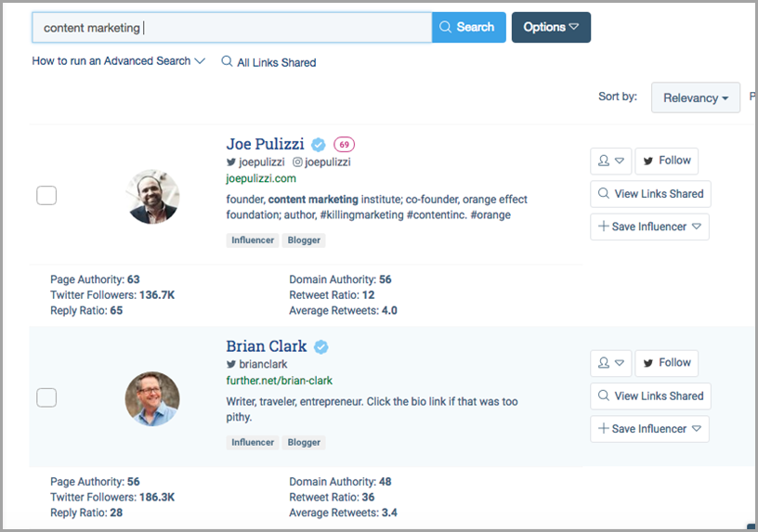Viewport: 758px width, 532px height.
Task: Open person dropdown for Brian Clark
Action: pos(610,363)
